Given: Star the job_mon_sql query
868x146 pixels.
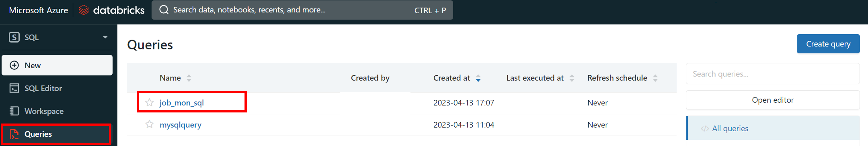Looking at the screenshot, I should [x=149, y=102].
